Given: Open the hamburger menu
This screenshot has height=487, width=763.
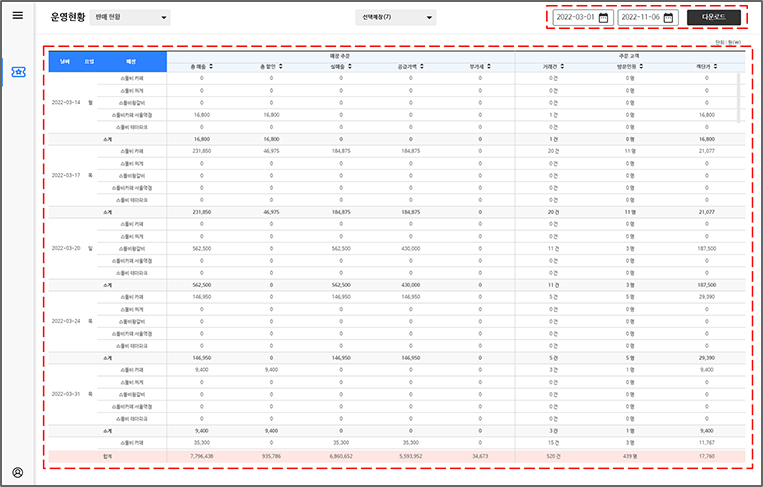Looking at the screenshot, I should [x=17, y=15].
